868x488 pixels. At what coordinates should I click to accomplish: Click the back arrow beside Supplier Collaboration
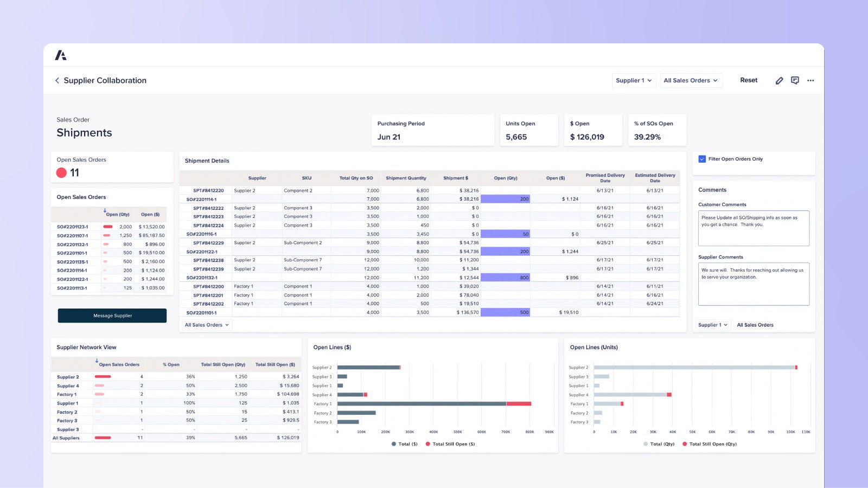click(57, 80)
